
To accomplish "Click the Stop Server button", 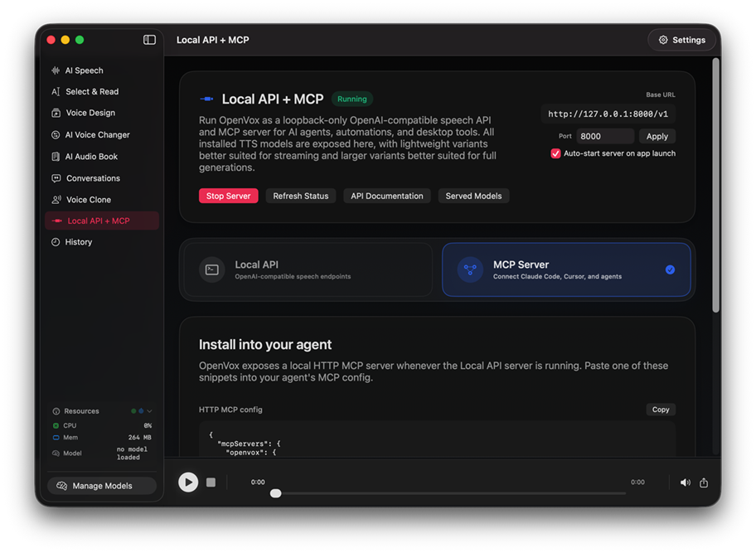I will click(x=229, y=196).
